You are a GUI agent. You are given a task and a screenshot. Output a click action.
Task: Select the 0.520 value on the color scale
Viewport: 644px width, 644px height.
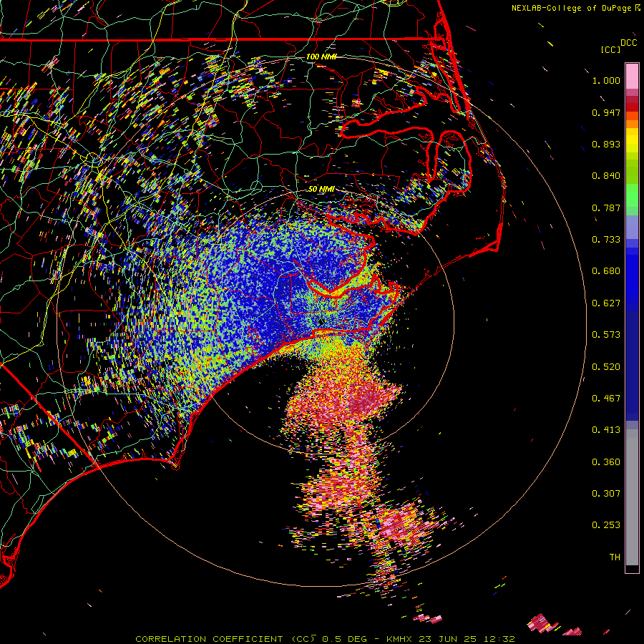point(606,367)
